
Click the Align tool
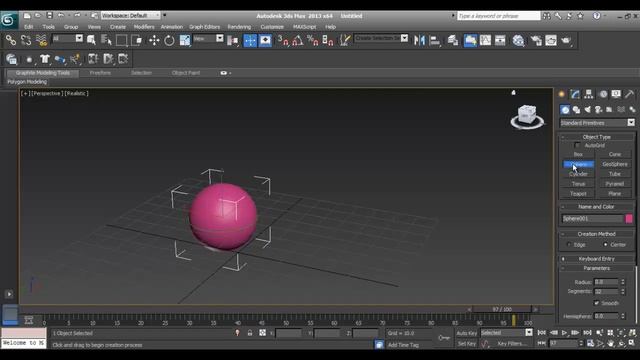pos(435,40)
